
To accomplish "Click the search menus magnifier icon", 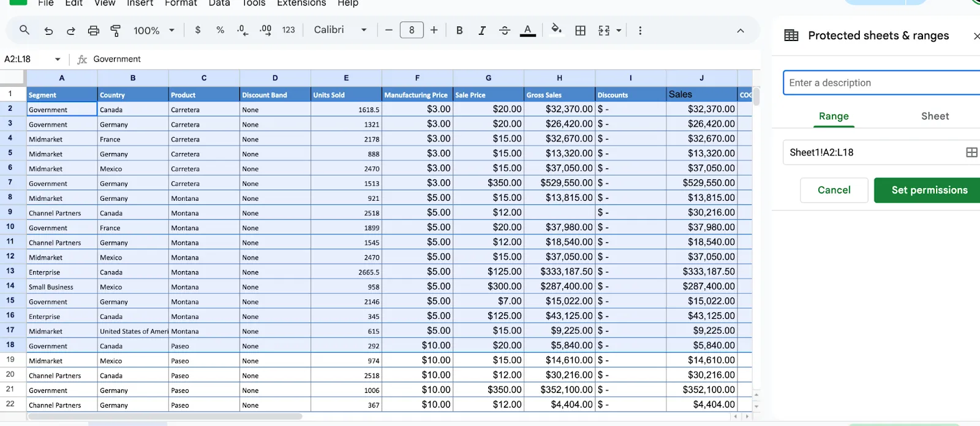I will pyautogui.click(x=24, y=30).
